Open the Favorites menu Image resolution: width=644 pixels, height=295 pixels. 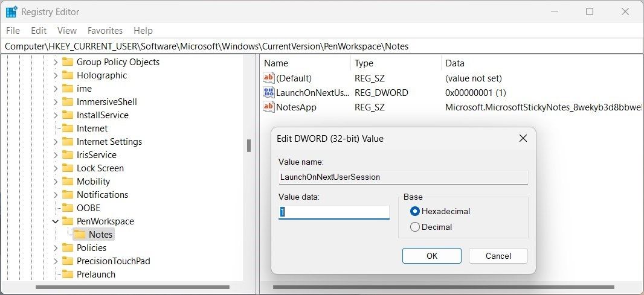[x=105, y=30]
